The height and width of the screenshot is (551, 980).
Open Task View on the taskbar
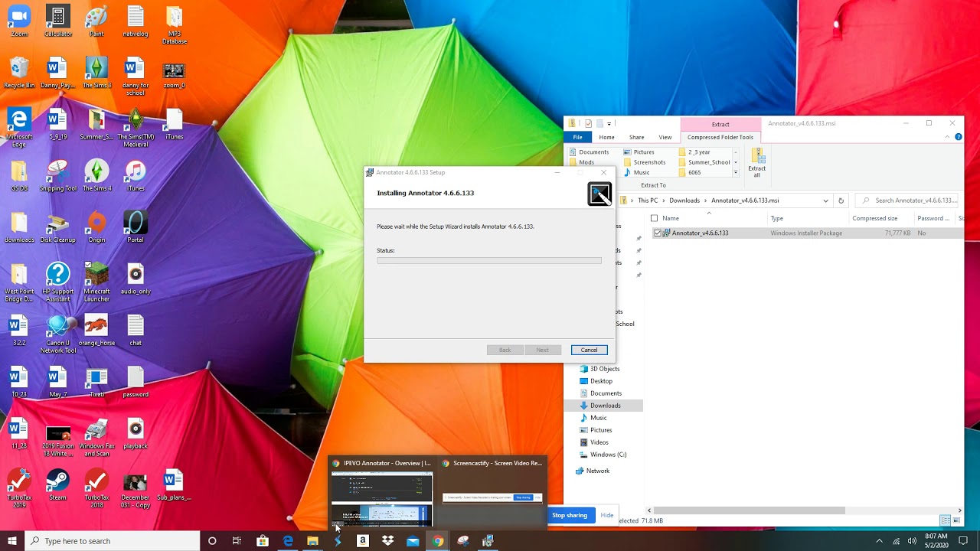(237, 541)
